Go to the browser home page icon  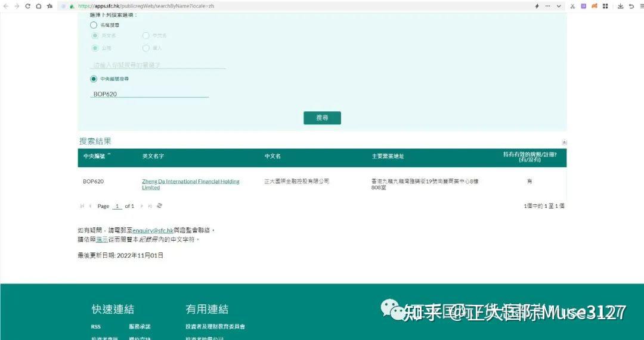(x=39, y=6)
